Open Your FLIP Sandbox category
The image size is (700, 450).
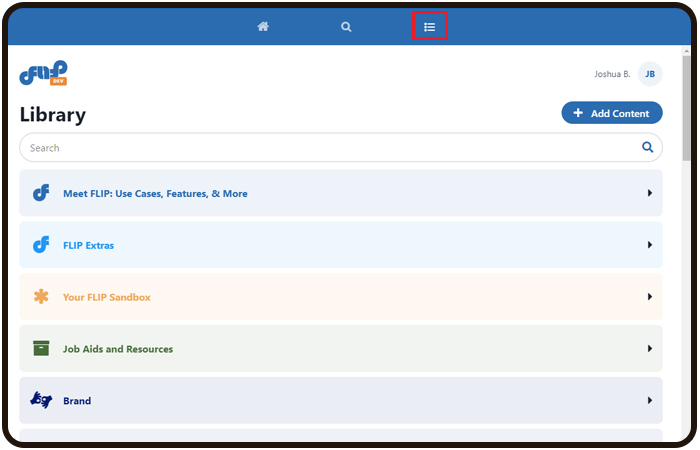341,297
